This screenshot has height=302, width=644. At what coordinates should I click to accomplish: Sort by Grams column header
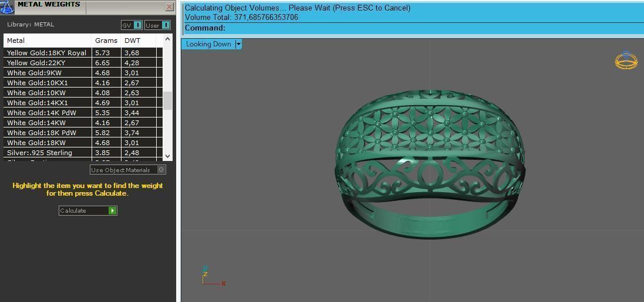point(106,41)
